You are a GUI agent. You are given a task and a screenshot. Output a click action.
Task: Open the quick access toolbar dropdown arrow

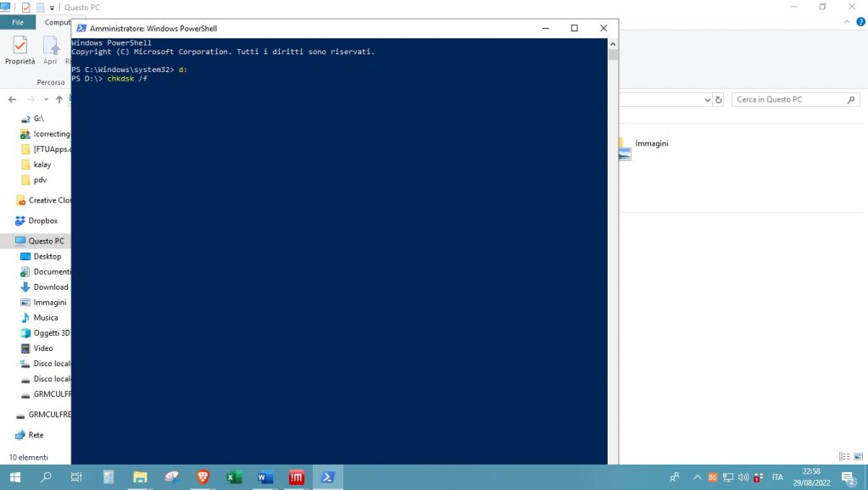coord(52,7)
